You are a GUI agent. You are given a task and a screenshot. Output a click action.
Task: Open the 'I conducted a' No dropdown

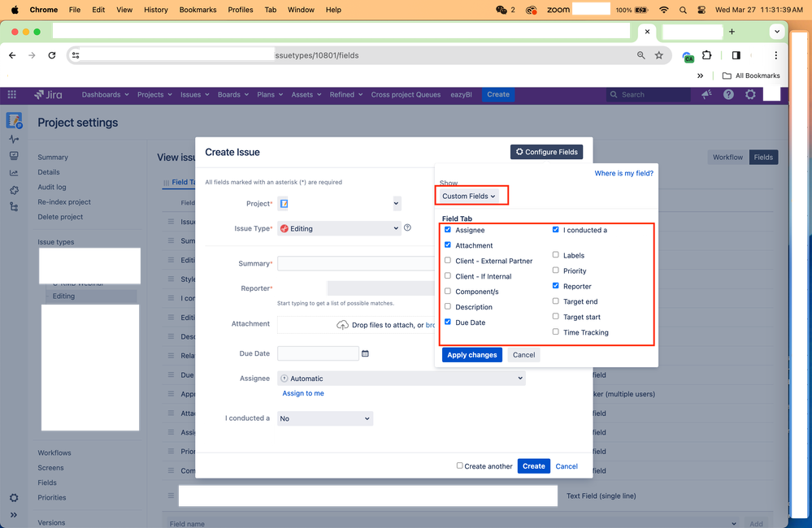[x=325, y=418]
